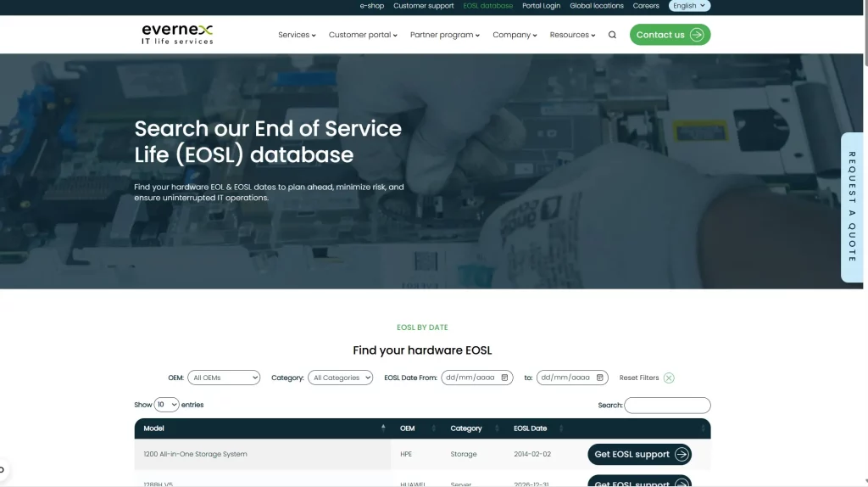Expand the Partner program menu

pyautogui.click(x=444, y=35)
